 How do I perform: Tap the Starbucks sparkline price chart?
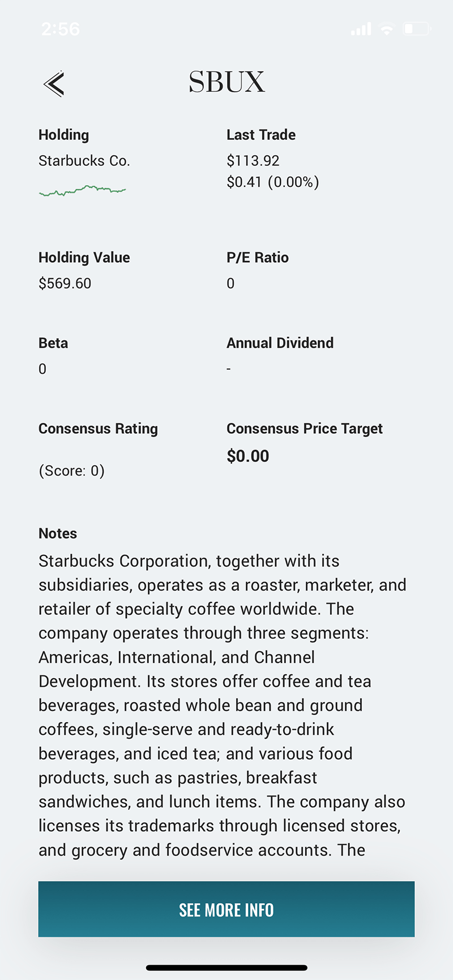(x=83, y=191)
